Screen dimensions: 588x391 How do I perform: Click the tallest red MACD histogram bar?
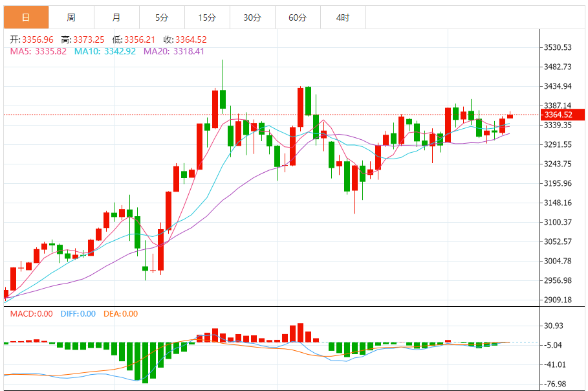coord(300,333)
